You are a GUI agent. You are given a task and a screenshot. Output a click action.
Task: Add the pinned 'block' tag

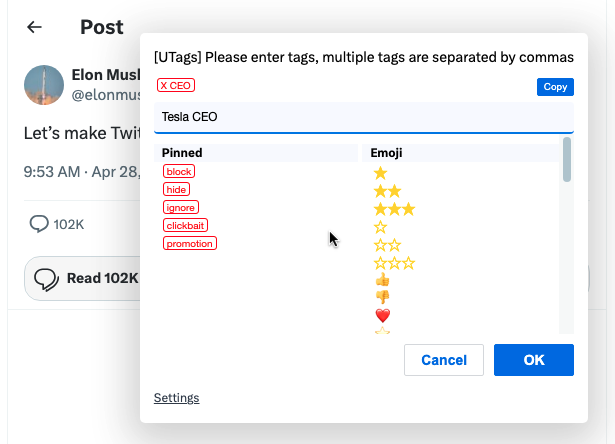point(179,171)
